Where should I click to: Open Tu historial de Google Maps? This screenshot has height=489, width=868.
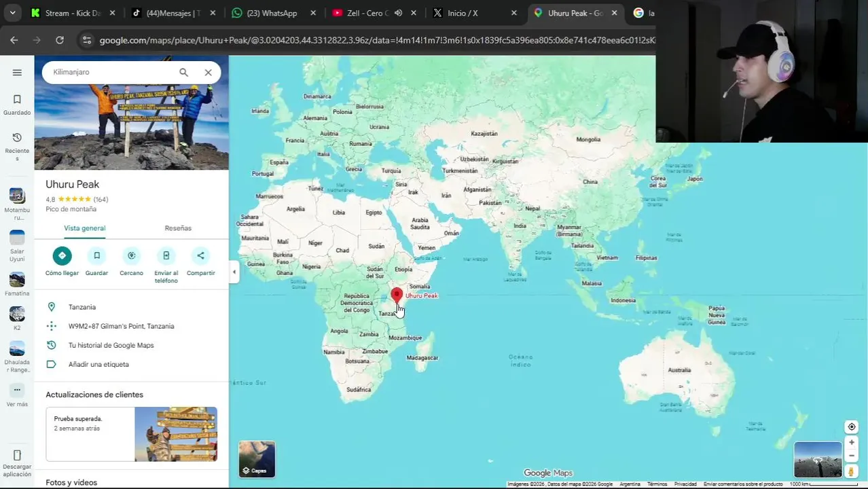[x=132, y=345]
